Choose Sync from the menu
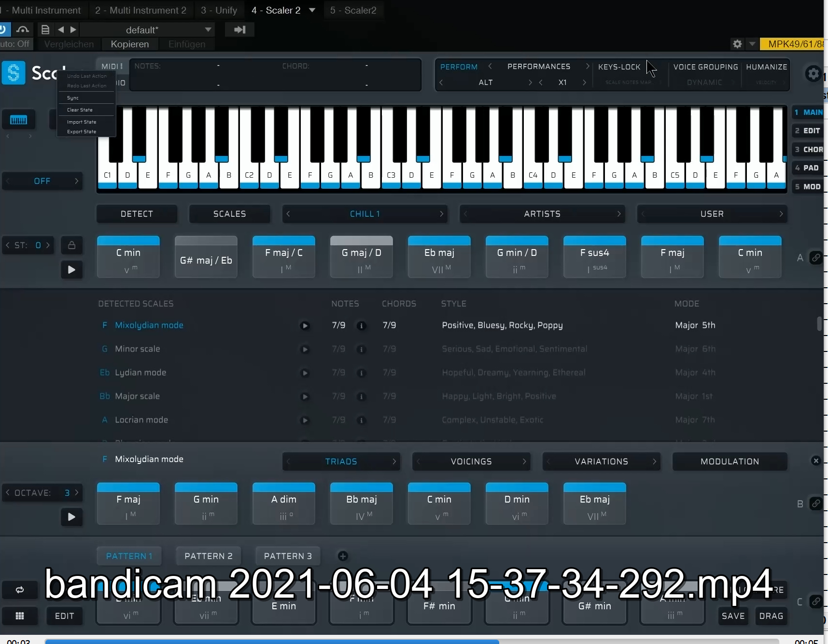 pos(73,98)
